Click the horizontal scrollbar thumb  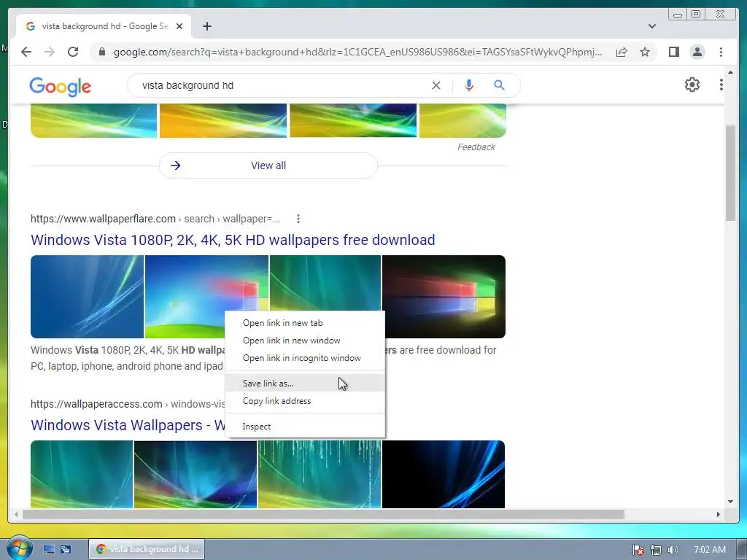323,514
